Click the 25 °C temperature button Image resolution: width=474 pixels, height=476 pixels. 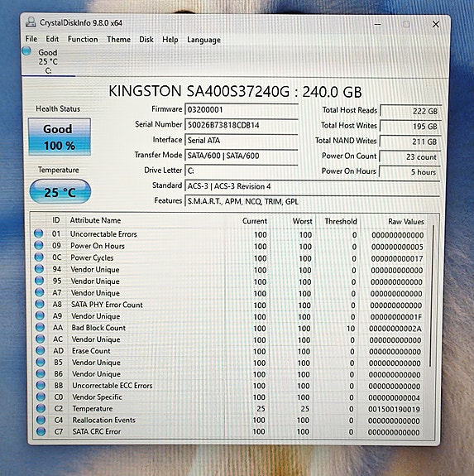coord(60,192)
